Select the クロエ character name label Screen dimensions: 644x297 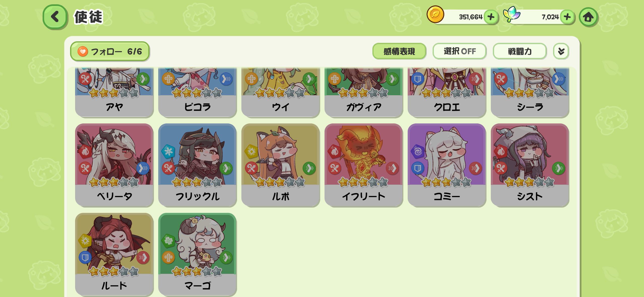[x=447, y=107]
